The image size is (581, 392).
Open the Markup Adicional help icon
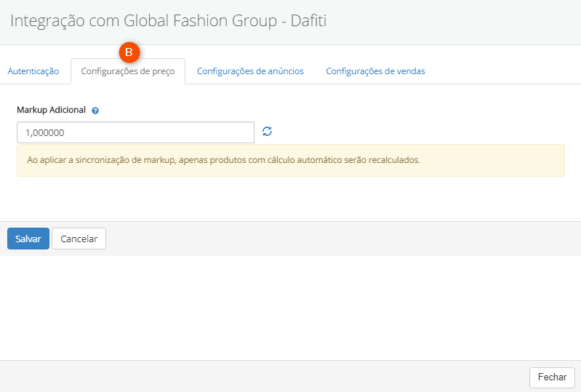point(95,111)
